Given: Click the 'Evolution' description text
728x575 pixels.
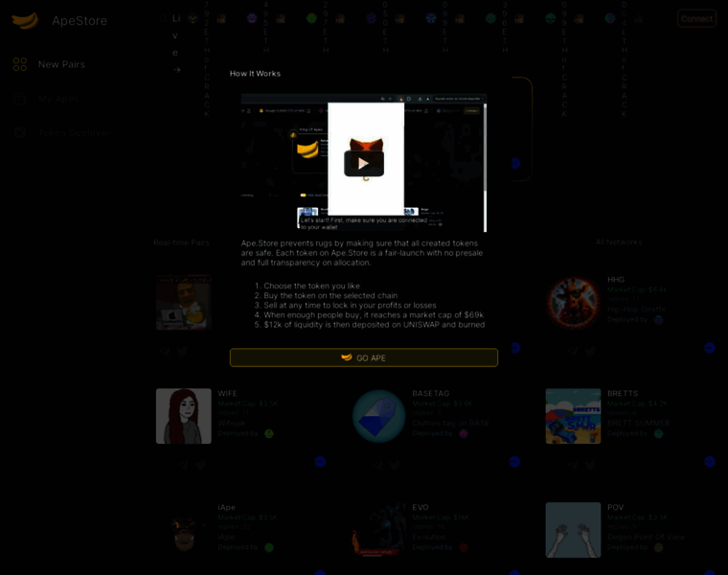Looking at the screenshot, I should [429, 537].
